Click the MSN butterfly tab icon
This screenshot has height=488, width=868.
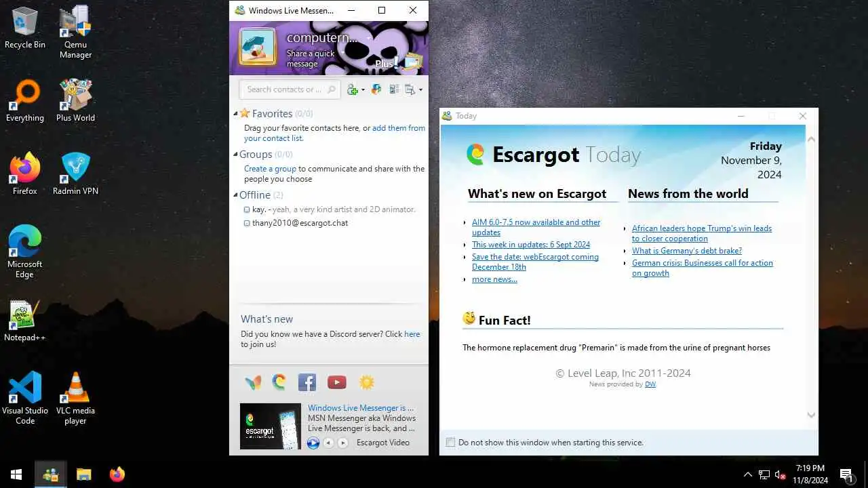(x=253, y=382)
